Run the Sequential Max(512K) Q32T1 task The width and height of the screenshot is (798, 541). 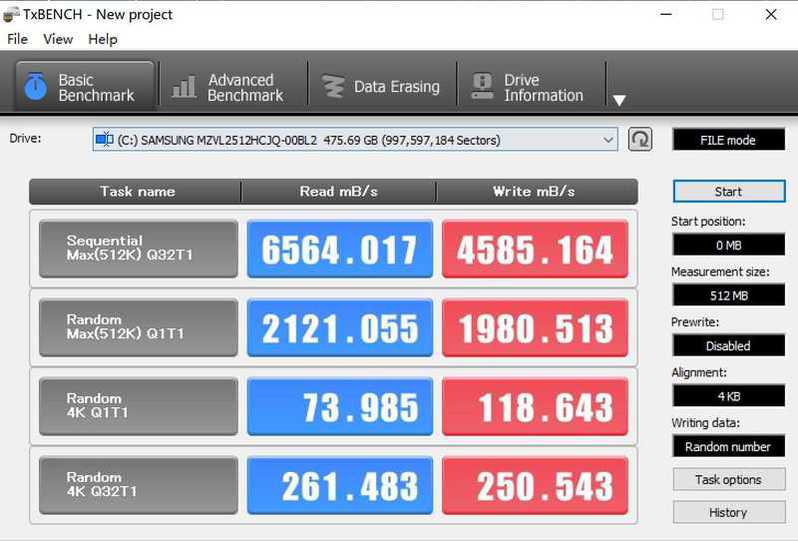pyautogui.click(x=138, y=248)
